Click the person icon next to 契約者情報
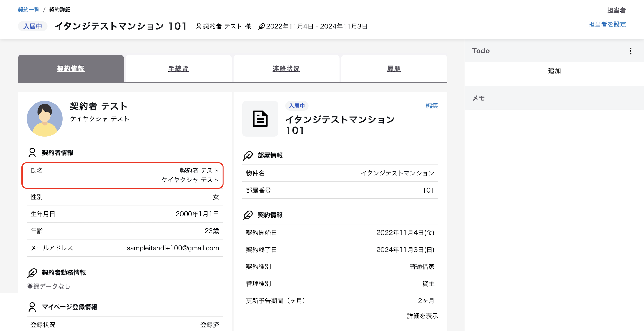 32,152
